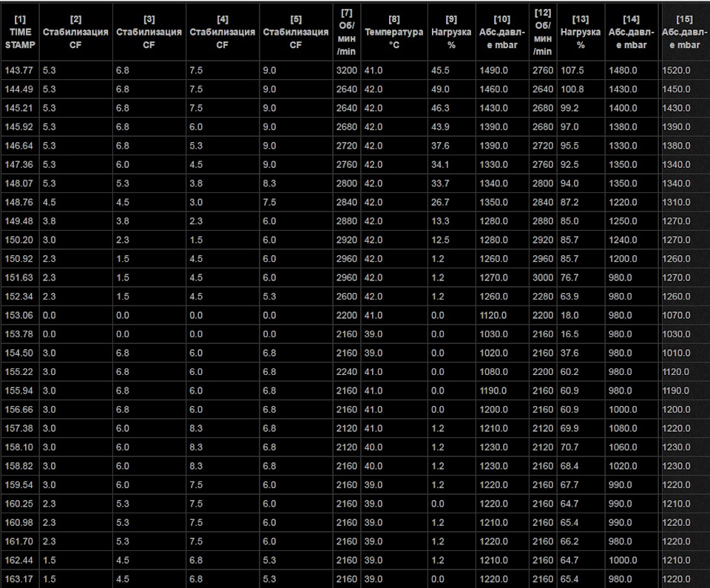This screenshot has width=710, height=588.
Task: Click the load value 67.7
Action: point(569,484)
